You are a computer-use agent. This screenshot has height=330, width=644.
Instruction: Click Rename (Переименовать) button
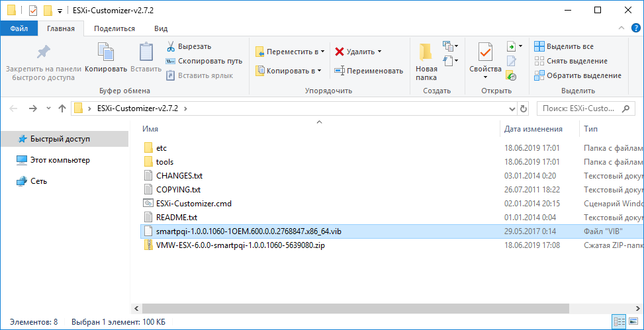[369, 71]
